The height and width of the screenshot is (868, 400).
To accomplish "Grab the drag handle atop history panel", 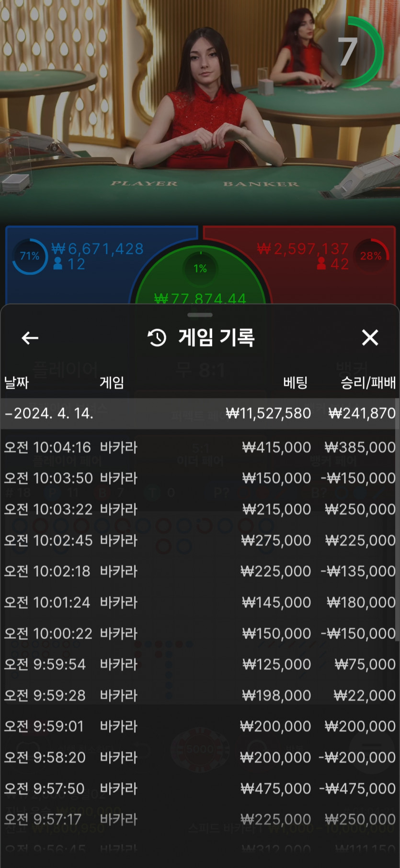I will 200,315.
